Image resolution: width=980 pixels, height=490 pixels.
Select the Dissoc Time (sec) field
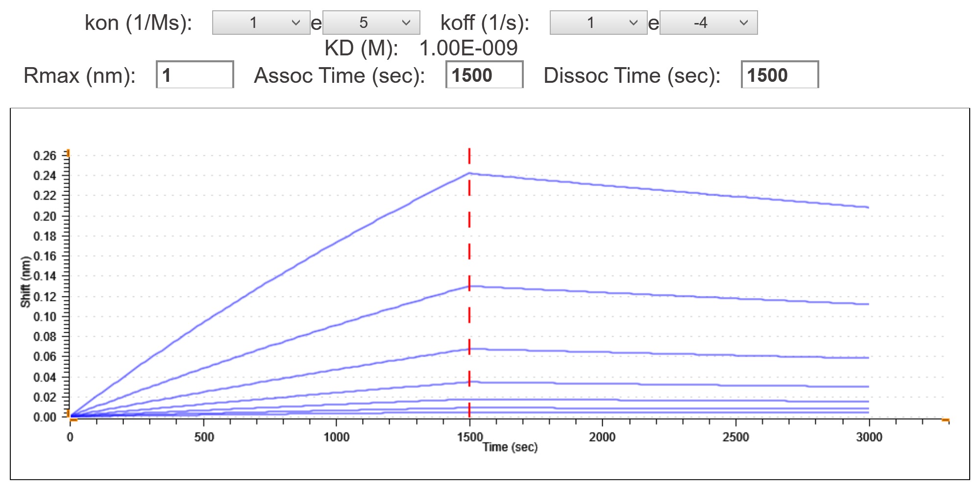point(779,75)
